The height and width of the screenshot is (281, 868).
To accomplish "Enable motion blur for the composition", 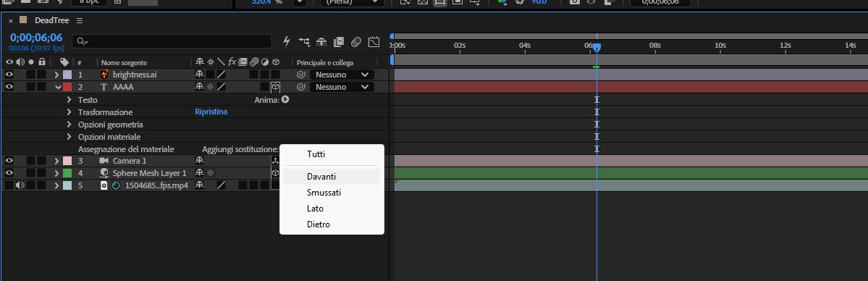I will 356,41.
